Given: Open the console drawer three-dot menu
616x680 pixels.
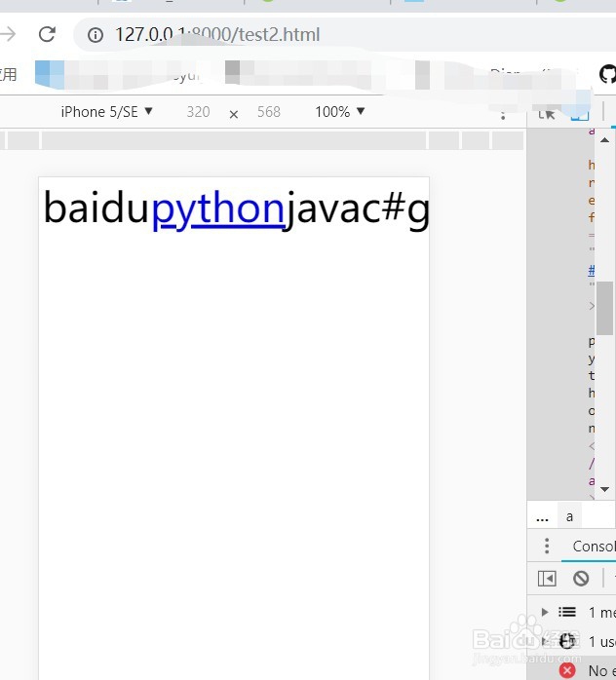Looking at the screenshot, I should tap(547, 546).
